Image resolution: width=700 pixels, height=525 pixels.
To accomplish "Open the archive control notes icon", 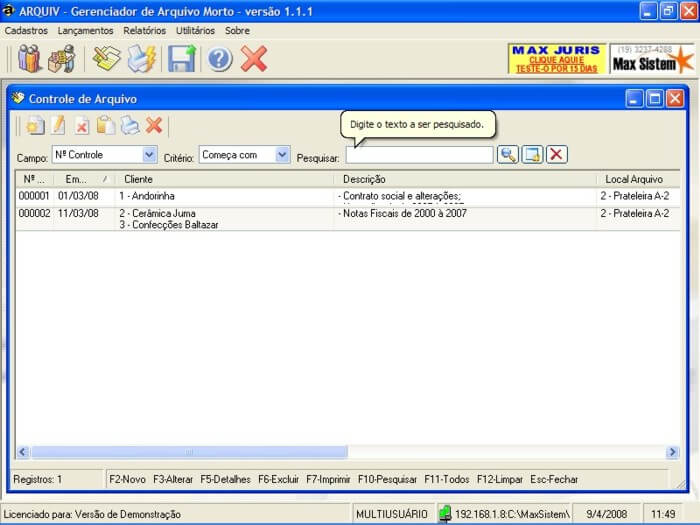I will [107, 58].
